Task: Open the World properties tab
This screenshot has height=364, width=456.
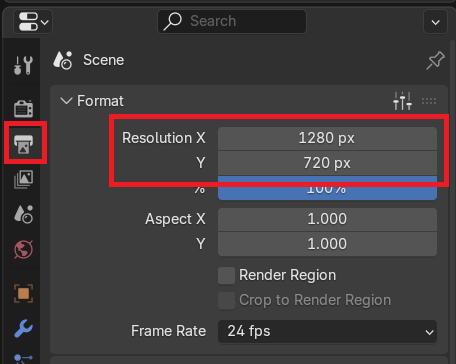Action: (23, 249)
